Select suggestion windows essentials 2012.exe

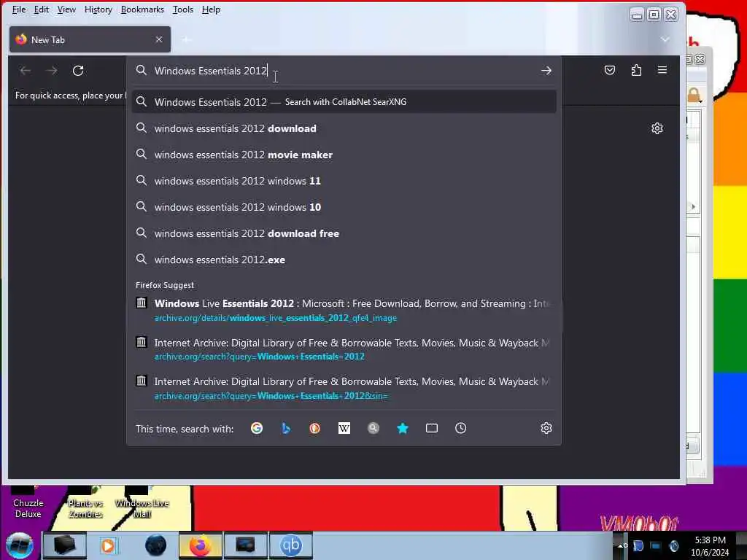[x=344, y=260]
